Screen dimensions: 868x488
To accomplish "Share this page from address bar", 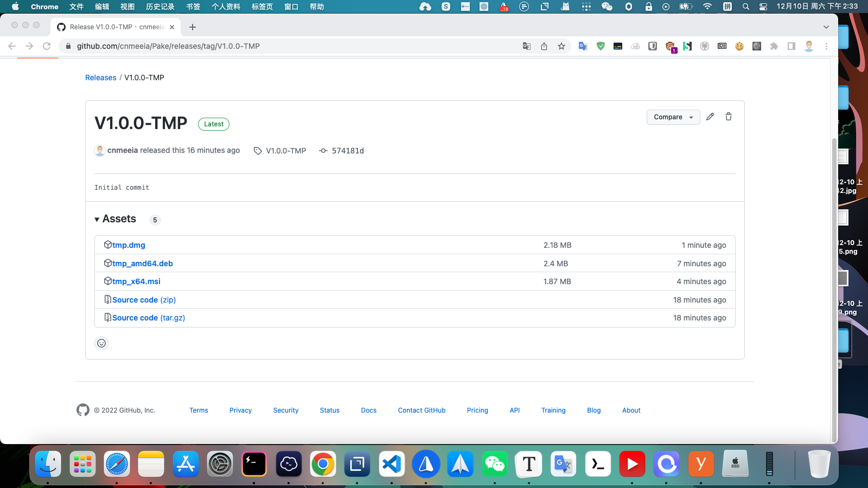I will 544,46.
